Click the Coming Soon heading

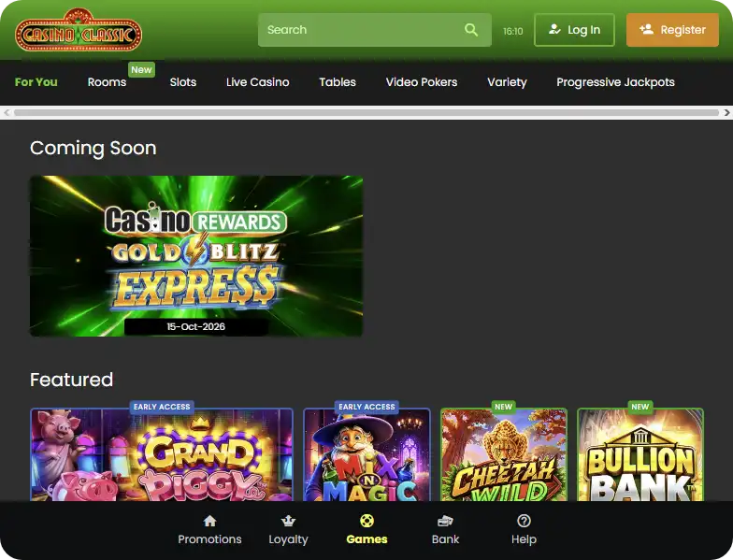pyautogui.click(x=93, y=148)
